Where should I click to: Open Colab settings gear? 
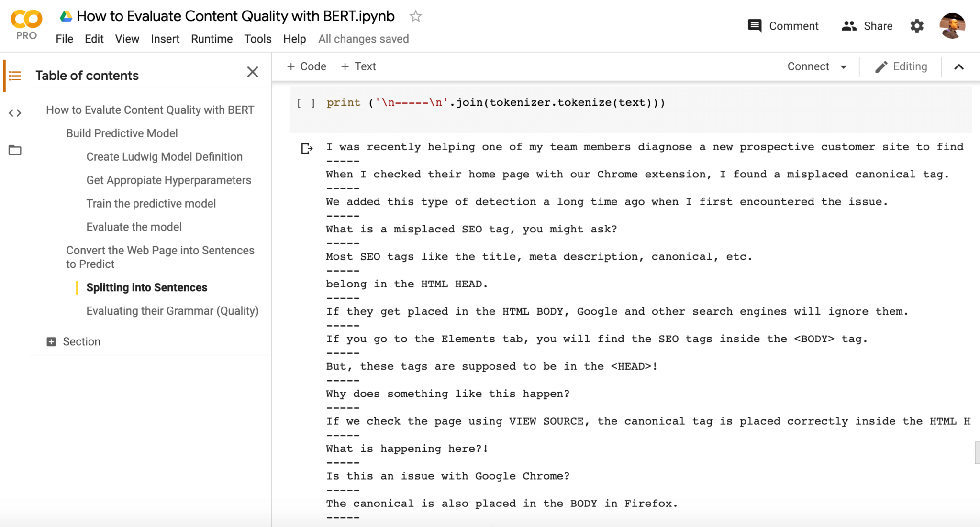917,25
